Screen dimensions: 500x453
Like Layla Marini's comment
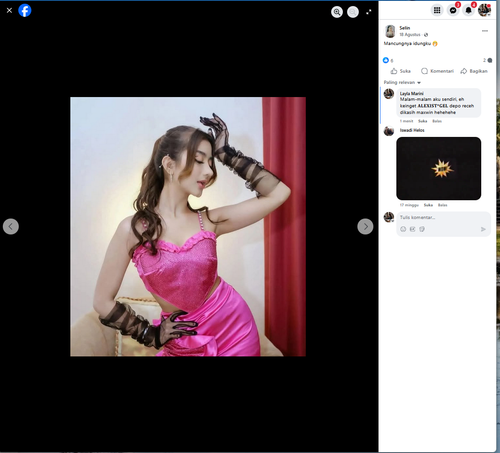[x=423, y=121]
